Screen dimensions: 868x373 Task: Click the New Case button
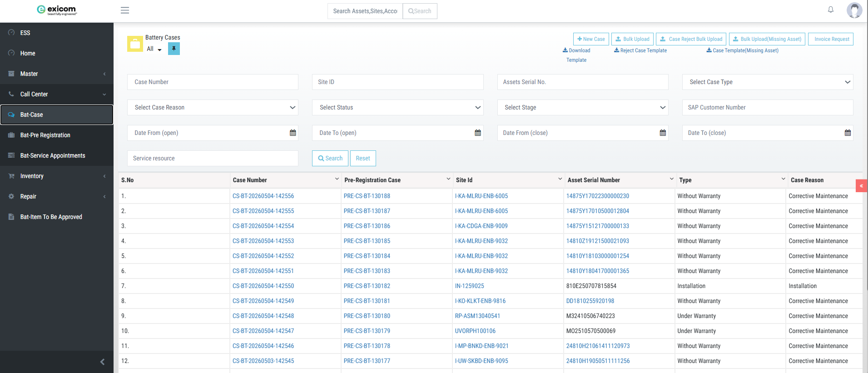tap(591, 39)
